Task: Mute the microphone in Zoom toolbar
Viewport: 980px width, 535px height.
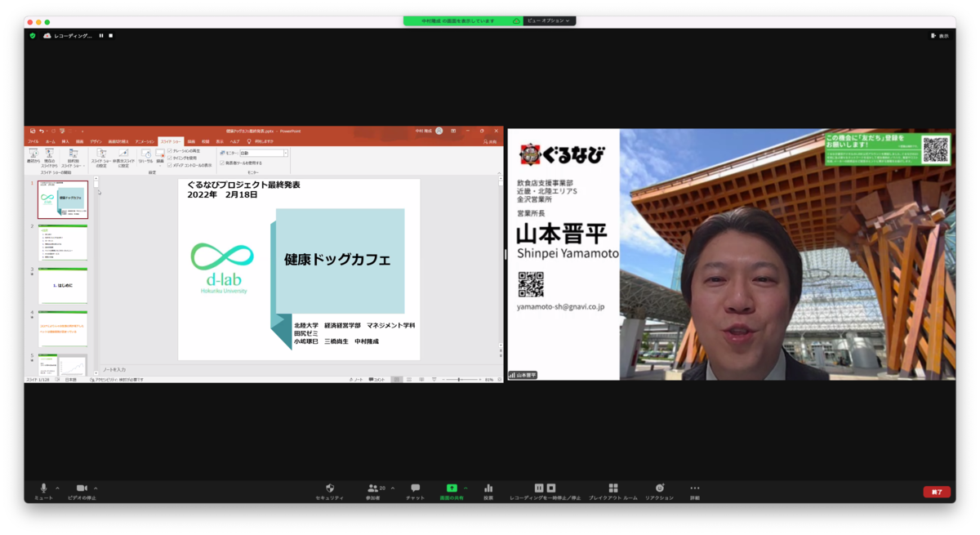Action: coord(43,488)
